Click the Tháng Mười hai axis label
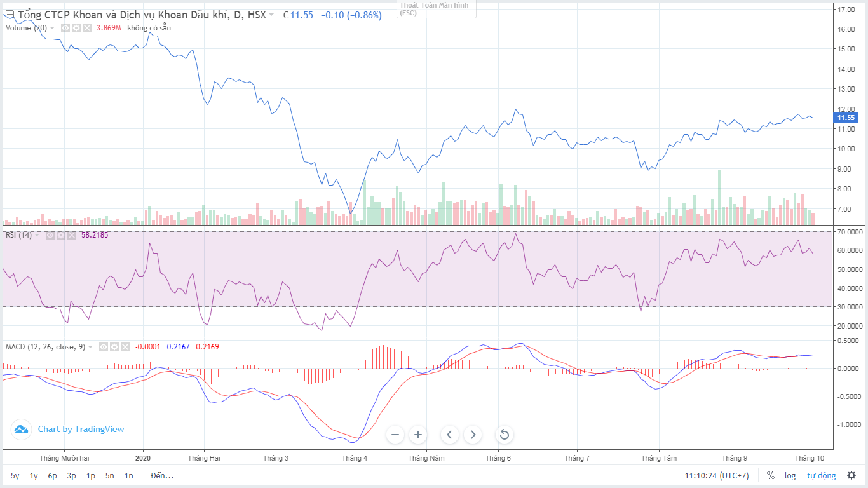The height and width of the screenshot is (488, 868). tap(64, 458)
